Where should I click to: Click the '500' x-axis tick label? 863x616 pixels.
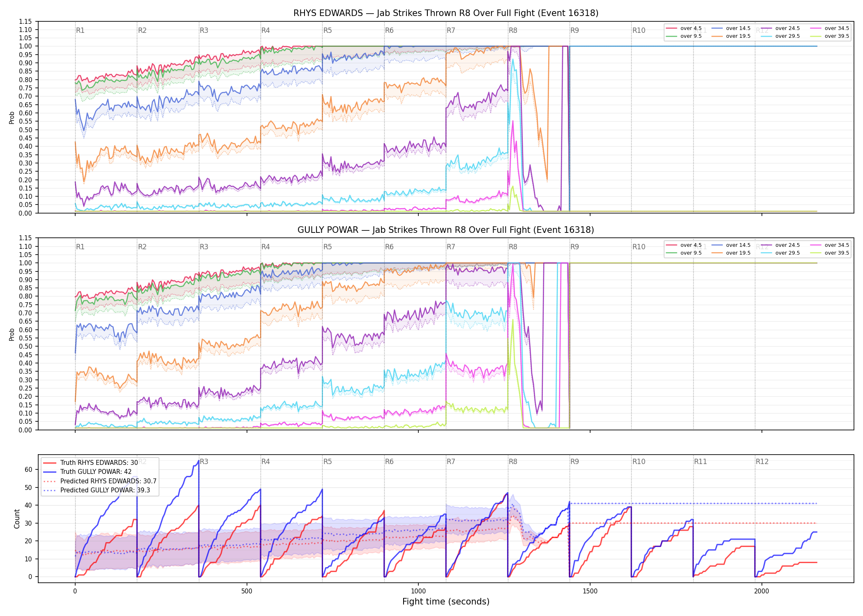[247, 591]
